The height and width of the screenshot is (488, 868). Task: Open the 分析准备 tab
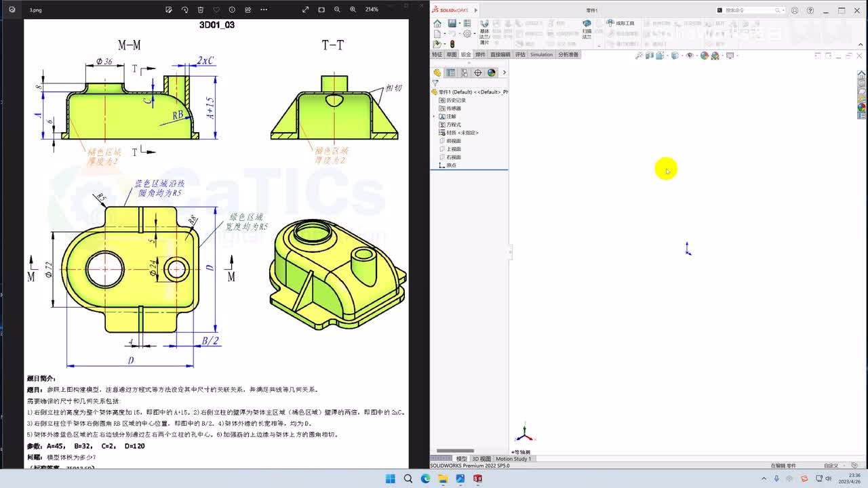click(x=568, y=55)
